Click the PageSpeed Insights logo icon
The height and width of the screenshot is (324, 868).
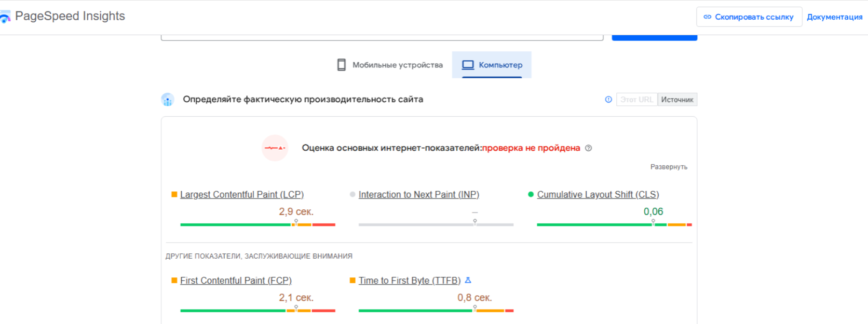pyautogui.click(x=5, y=17)
